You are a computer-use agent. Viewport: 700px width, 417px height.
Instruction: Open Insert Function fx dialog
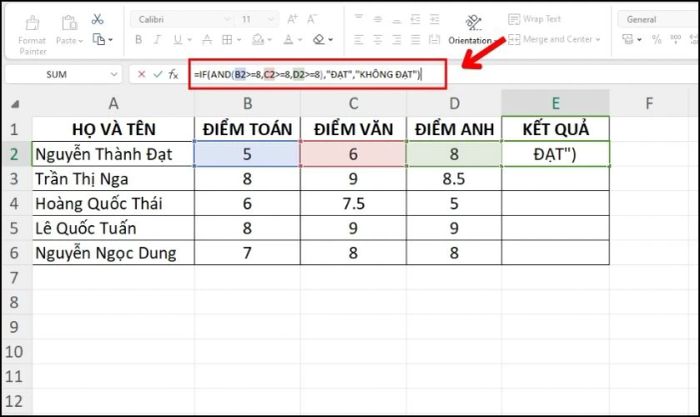point(173,74)
